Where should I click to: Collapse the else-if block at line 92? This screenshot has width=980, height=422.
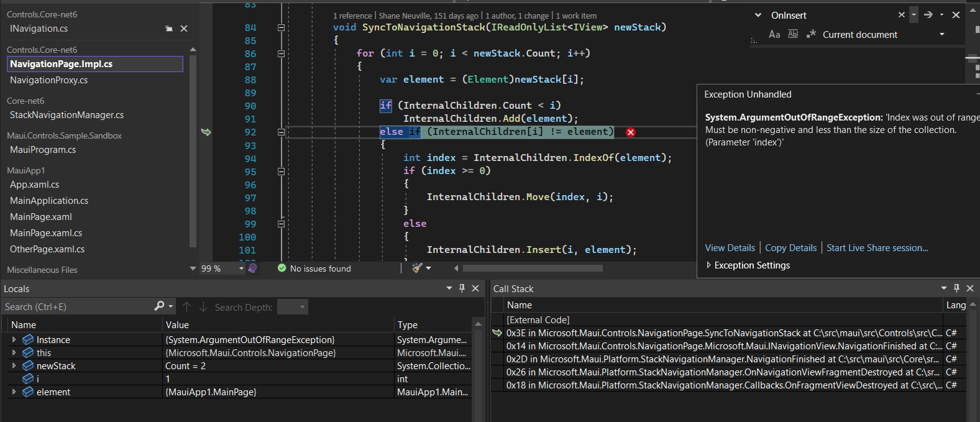click(281, 132)
